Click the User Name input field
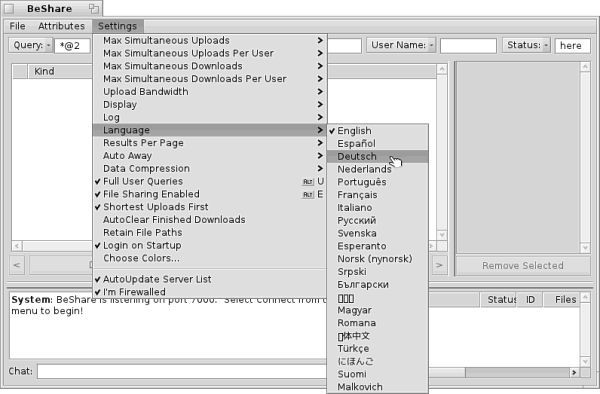This screenshot has width=600, height=394. point(468,46)
